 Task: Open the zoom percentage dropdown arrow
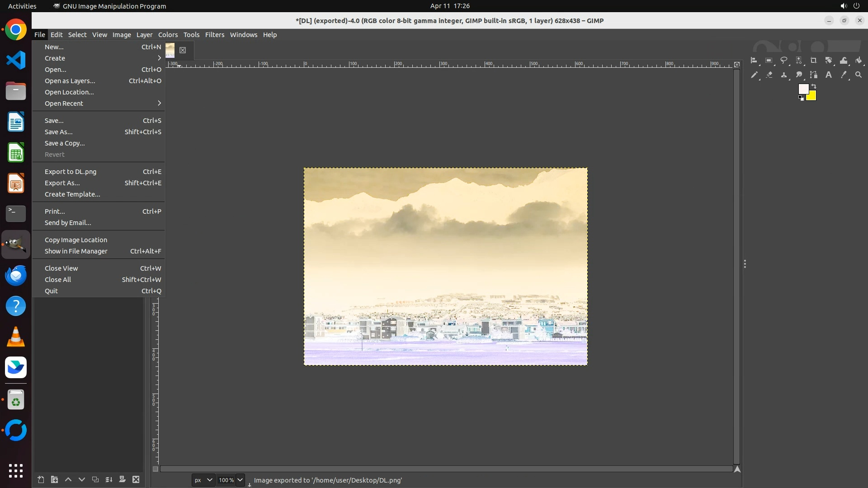click(x=240, y=480)
